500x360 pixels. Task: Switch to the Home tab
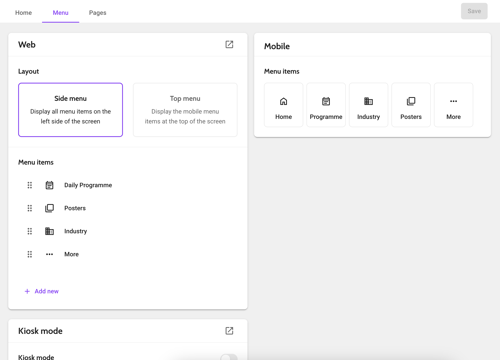pos(23,13)
